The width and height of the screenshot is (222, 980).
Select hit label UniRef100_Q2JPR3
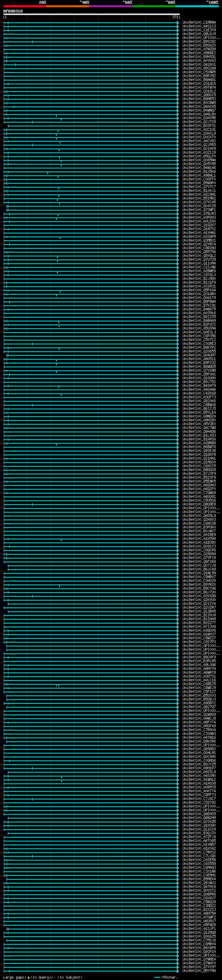[x=199, y=145]
